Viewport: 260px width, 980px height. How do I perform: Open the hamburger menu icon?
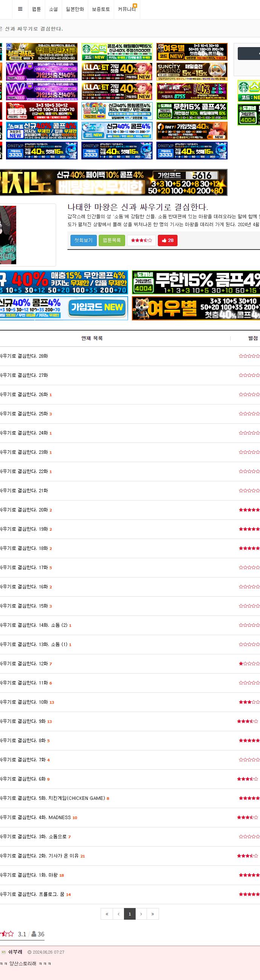[20, 9]
